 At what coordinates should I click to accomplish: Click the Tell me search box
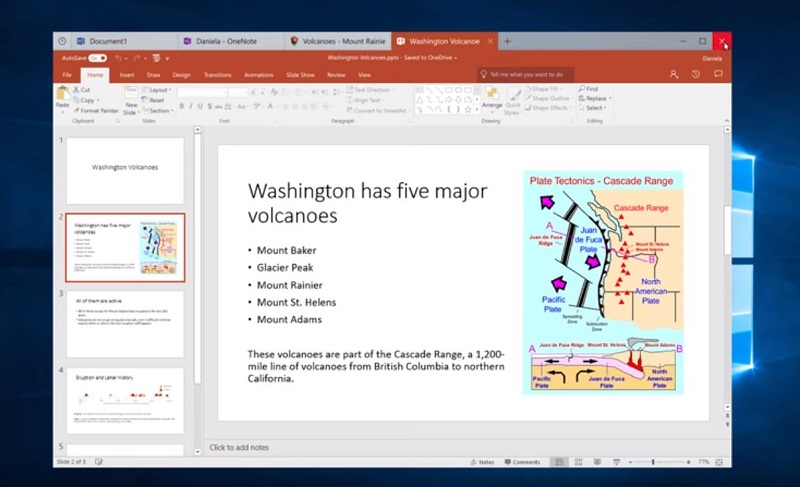click(526, 74)
